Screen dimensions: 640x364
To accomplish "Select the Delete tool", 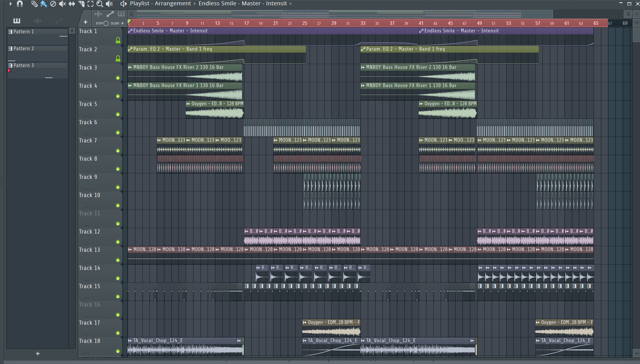I will point(53,4).
